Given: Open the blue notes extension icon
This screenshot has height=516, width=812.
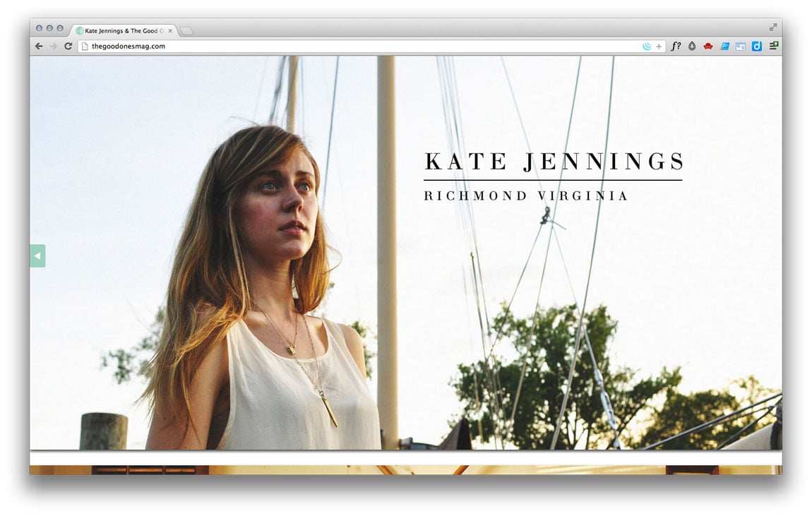Looking at the screenshot, I should click(724, 46).
